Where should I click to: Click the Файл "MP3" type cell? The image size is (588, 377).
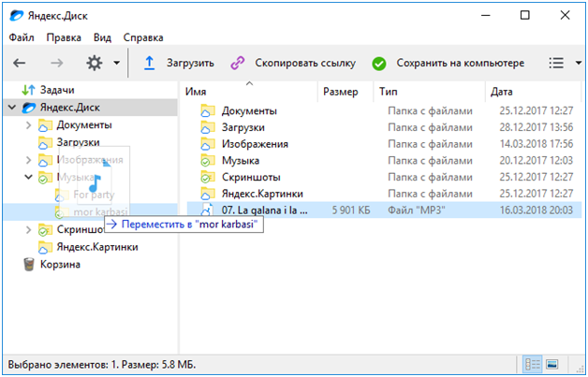(417, 210)
